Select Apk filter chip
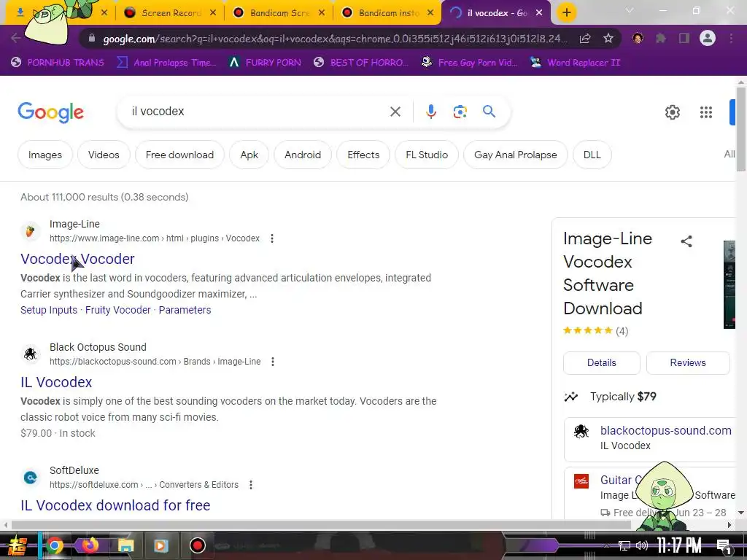Image resolution: width=747 pixels, height=560 pixels. click(249, 155)
